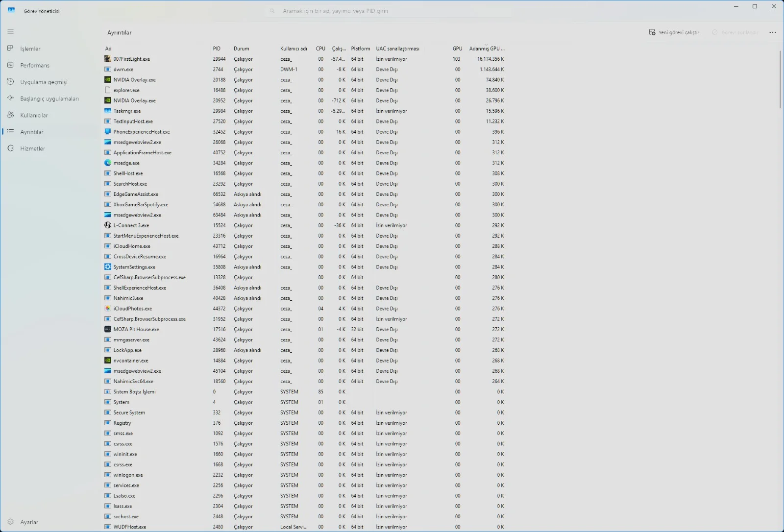
Task: Click the Hizmetler sidebar icon
Action: coord(10,148)
